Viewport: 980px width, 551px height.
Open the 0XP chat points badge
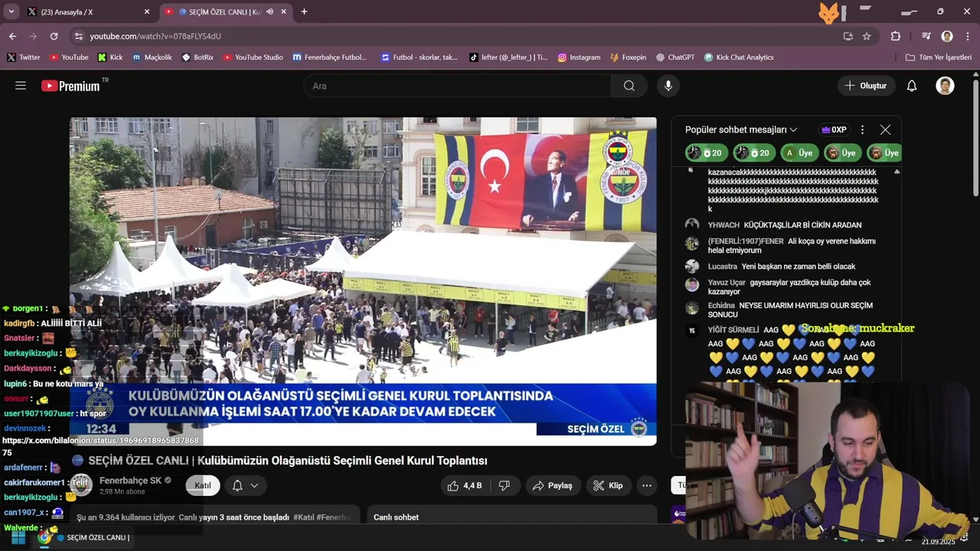[834, 130]
